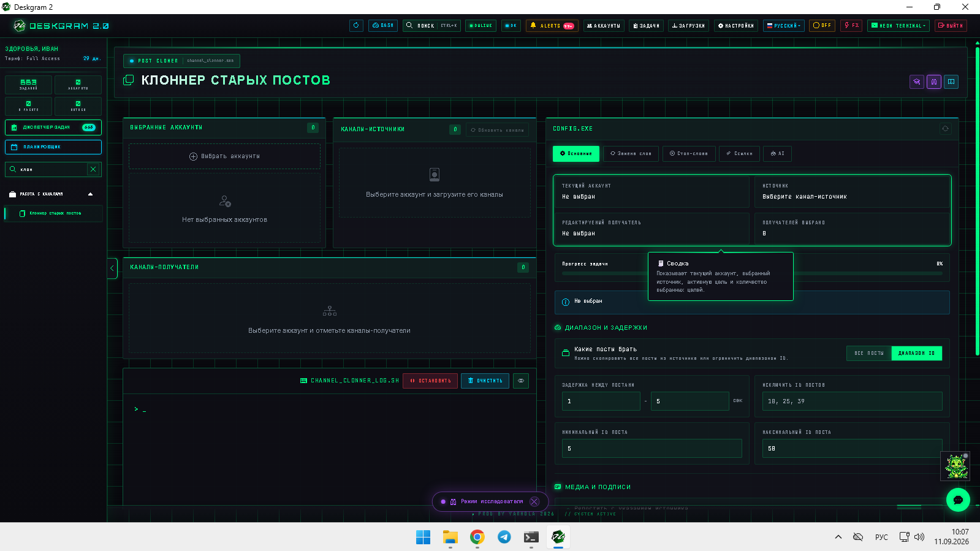Toggle the OFF switch in top bar
The image size is (980, 551).
coord(822,26)
